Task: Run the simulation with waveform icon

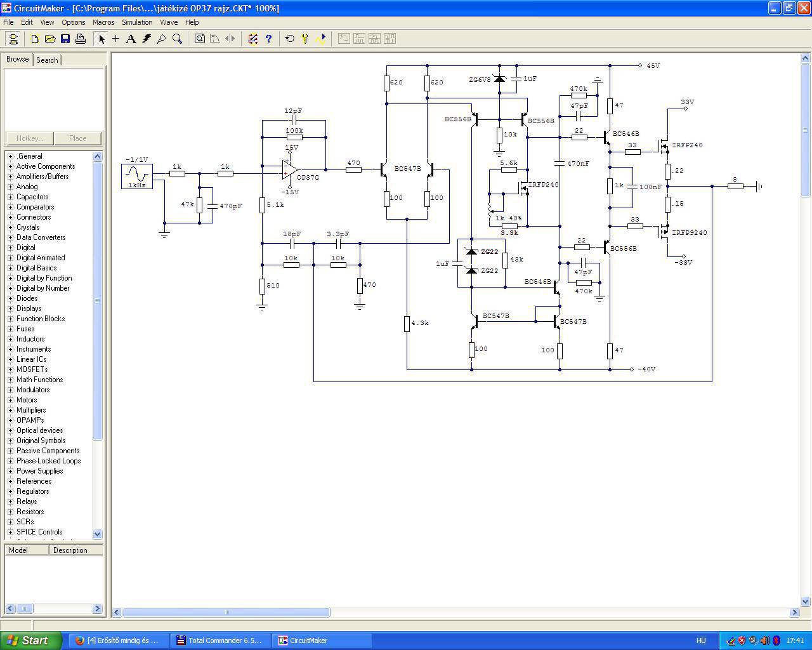Action: 320,39
